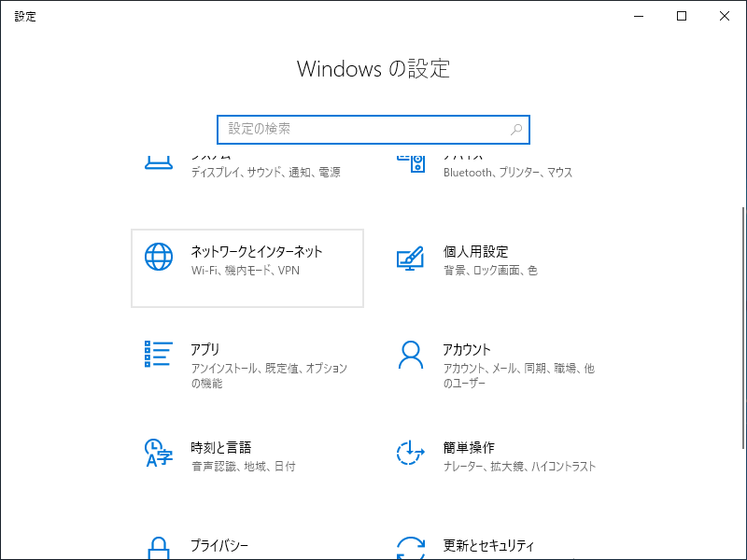Click the text 背景、ロック画面、色
Viewport: 747px width, 560px height.
[490, 271]
